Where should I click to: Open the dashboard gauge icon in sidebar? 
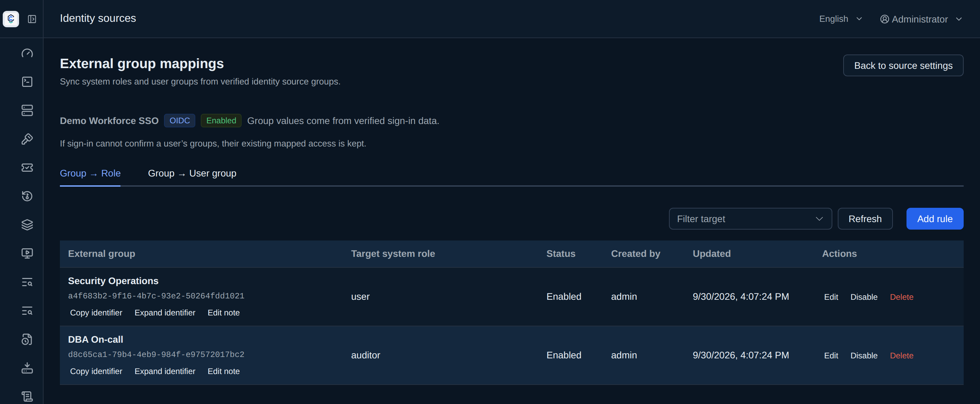(27, 53)
